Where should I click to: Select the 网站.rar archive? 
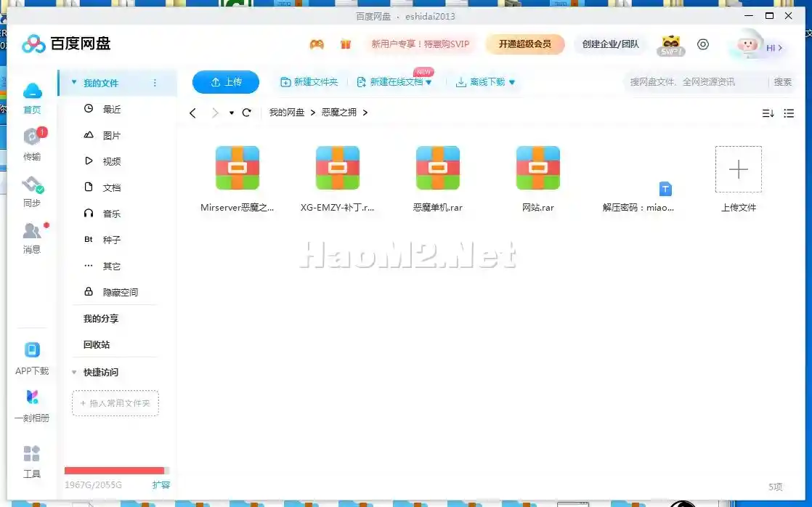coord(538,179)
